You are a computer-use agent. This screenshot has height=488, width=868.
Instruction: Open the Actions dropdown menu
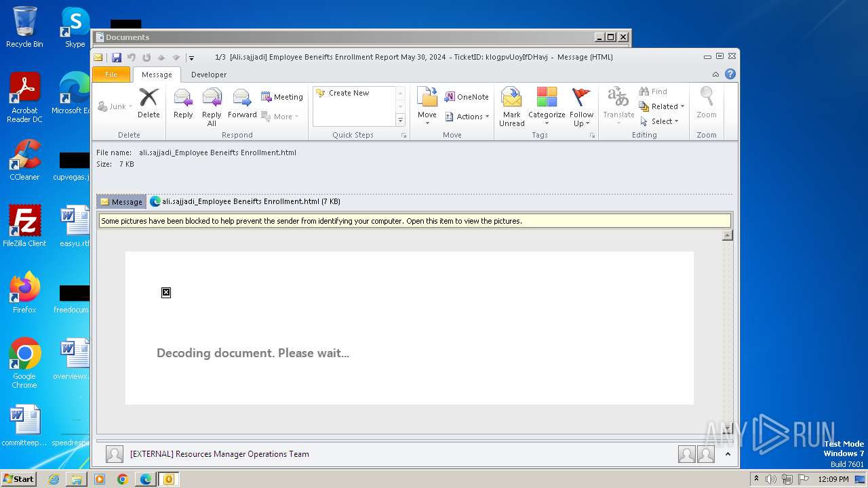tap(467, 117)
